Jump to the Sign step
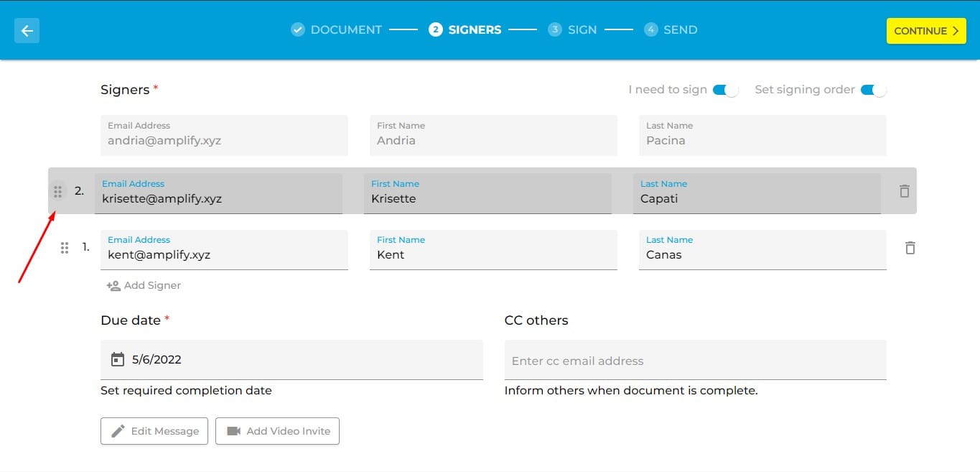This screenshot has height=472, width=980. (572, 29)
